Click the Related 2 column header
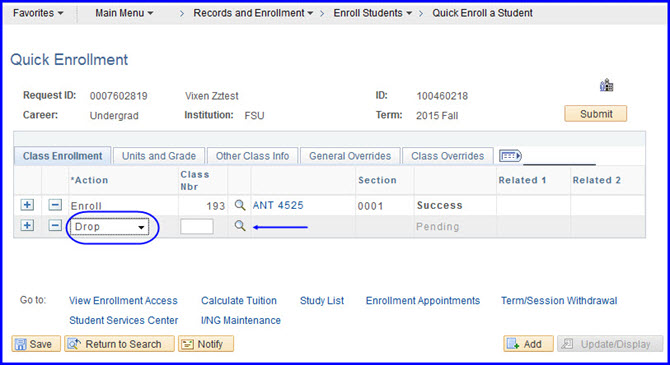Image resolution: width=670 pixels, height=365 pixels. point(597,180)
